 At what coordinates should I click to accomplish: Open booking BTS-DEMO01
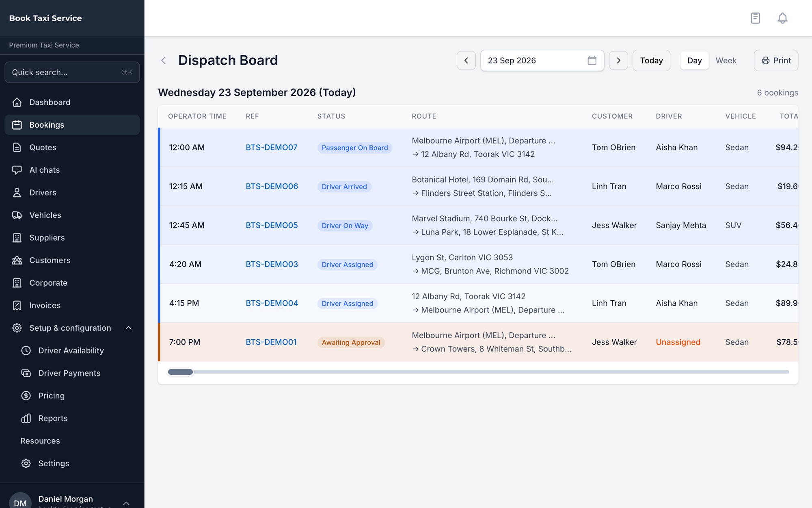click(x=271, y=342)
